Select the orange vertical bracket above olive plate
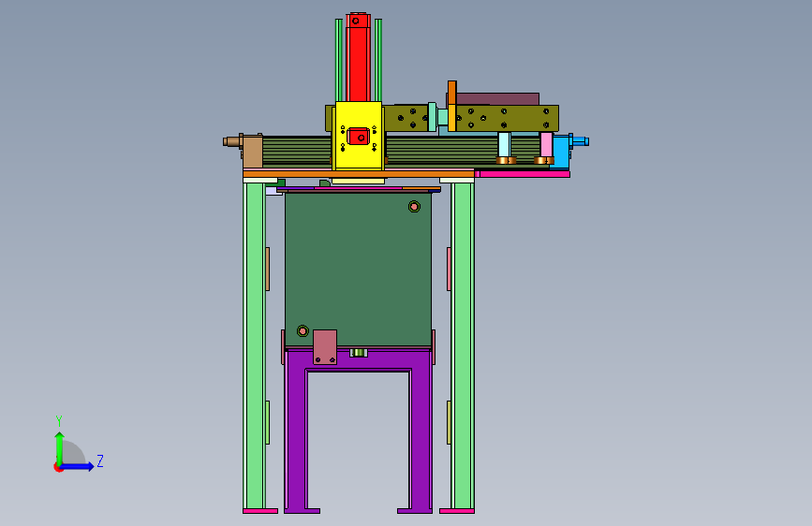This screenshot has height=526, width=812. click(452, 106)
